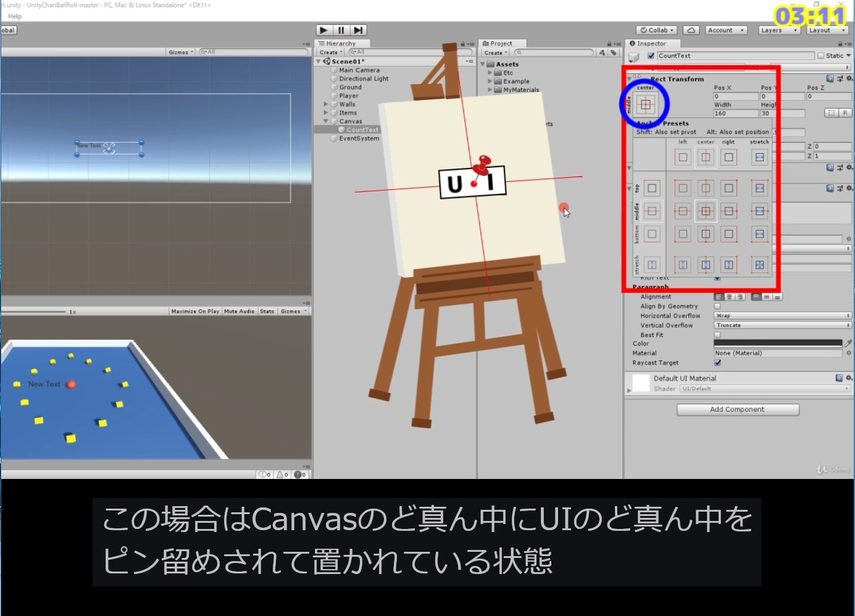This screenshot has height=616, width=855.
Task: Open the Text Color swatch
Action: point(778,343)
